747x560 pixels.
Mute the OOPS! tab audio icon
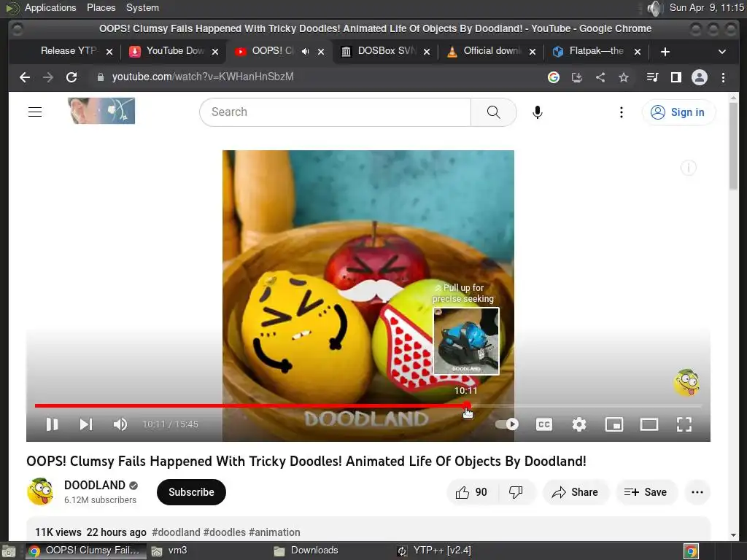[x=306, y=52]
